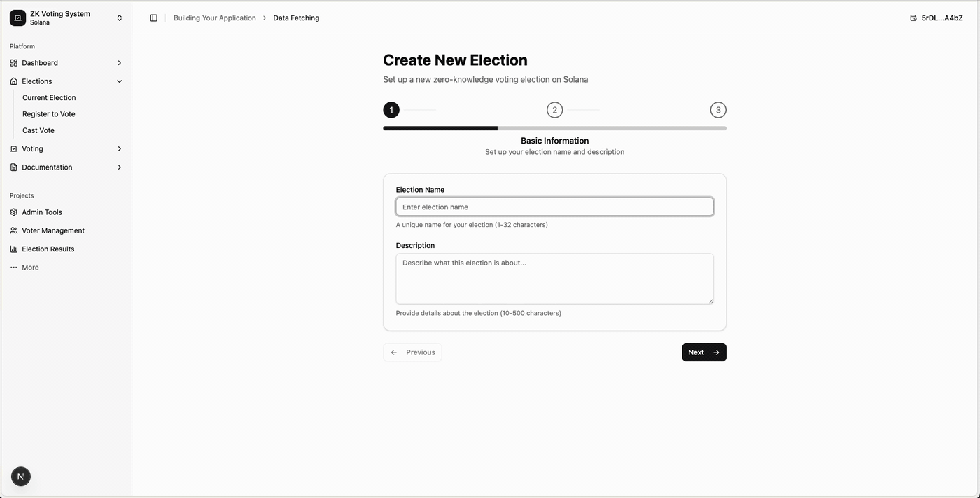Focus the Election Name input field
This screenshot has width=980, height=498.
554,207
